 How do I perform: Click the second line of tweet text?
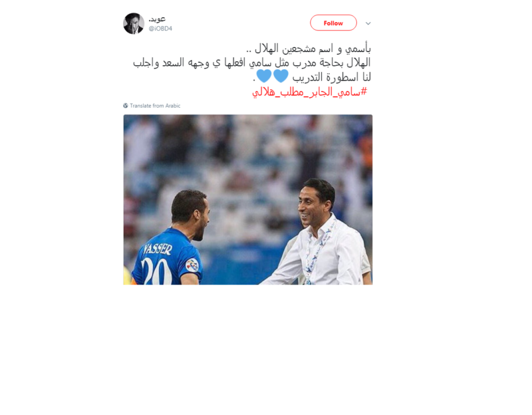(251, 63)
